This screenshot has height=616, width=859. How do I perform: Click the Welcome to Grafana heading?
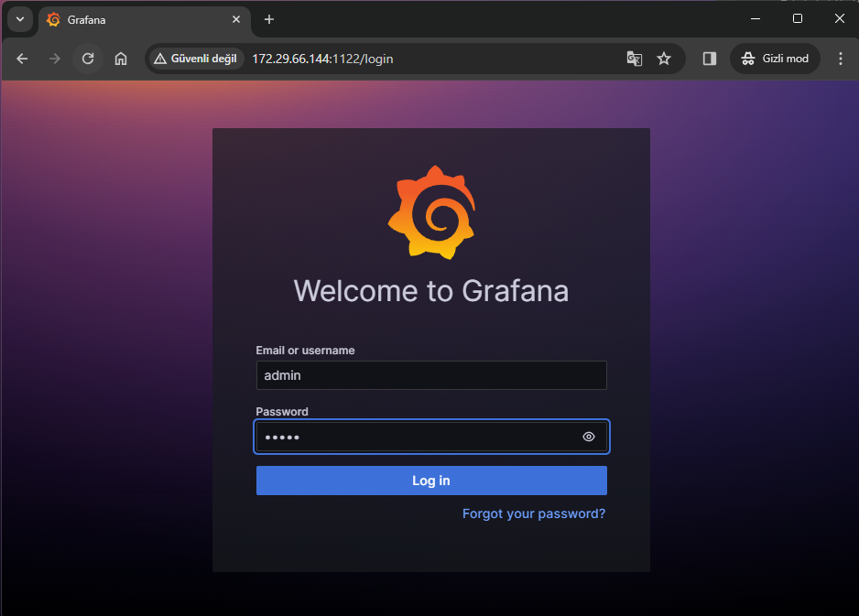pos(431,291)
